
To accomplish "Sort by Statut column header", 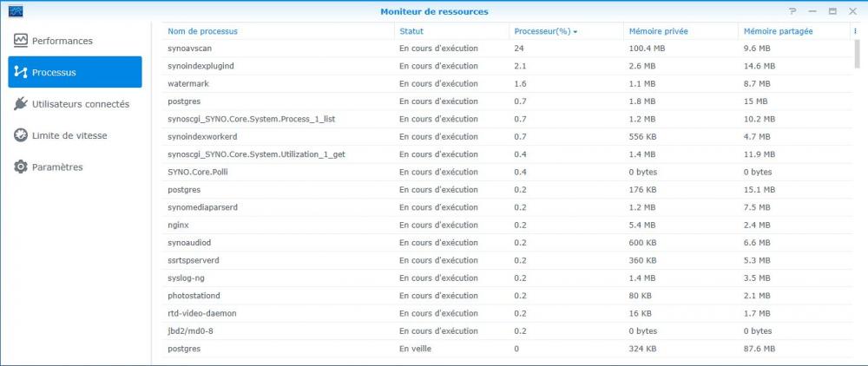I will click(411, 31).
